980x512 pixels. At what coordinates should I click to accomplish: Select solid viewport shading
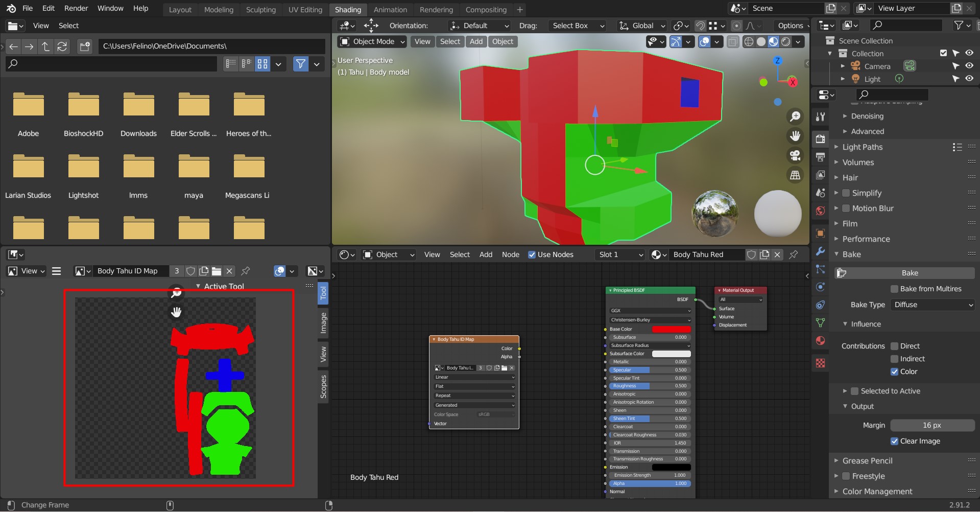761,42
